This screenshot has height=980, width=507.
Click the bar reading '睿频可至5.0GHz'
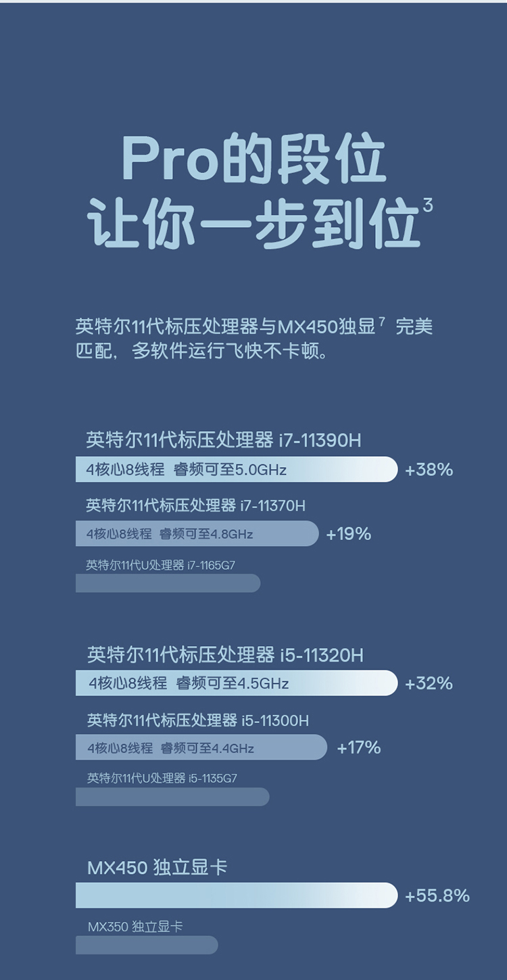tap(237, 469)
